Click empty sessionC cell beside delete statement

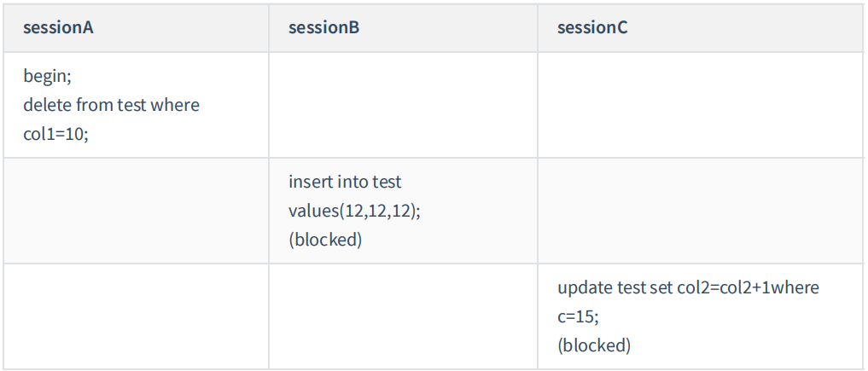pyautogui.click(x=699, y=105)
